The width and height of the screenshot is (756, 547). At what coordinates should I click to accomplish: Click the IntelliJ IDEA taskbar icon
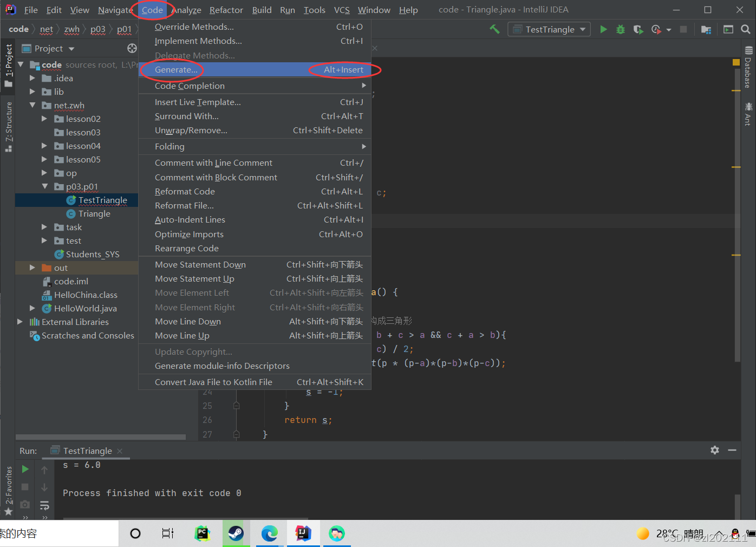point(303,533)
